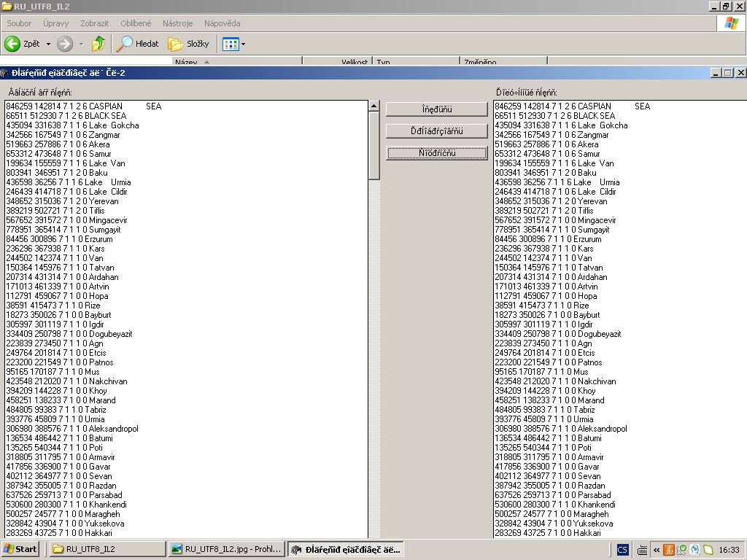Click the on-screen keyboard icon in taskbar
747x560 pixels.
(642, 549)
